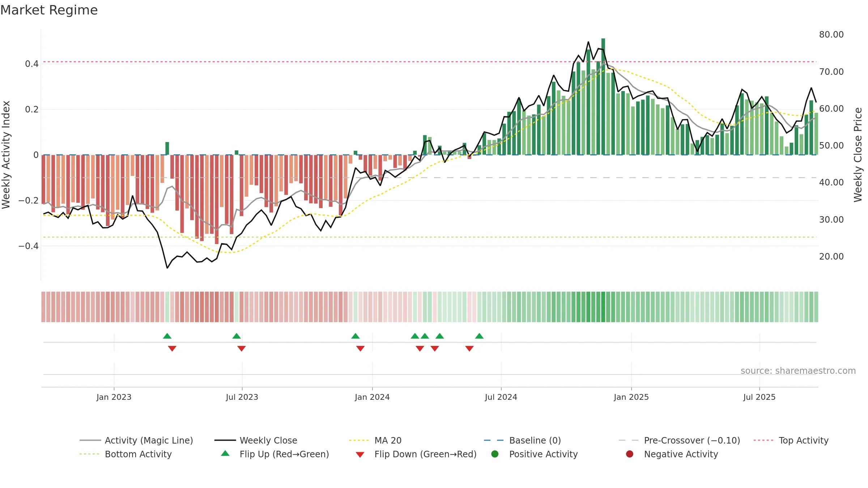Screen dimensions: 868x488
Task: Click the last flip-up marker before Jul 2024
Action: click(x=479, y=336)
